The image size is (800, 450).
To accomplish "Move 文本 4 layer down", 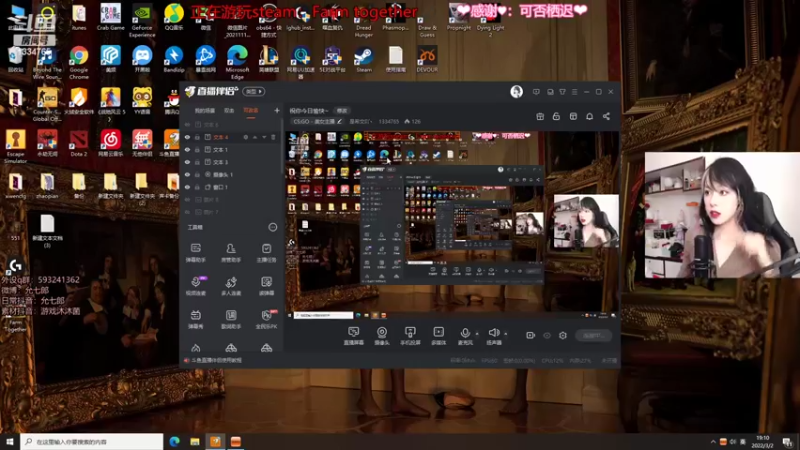I will [264, 137].
